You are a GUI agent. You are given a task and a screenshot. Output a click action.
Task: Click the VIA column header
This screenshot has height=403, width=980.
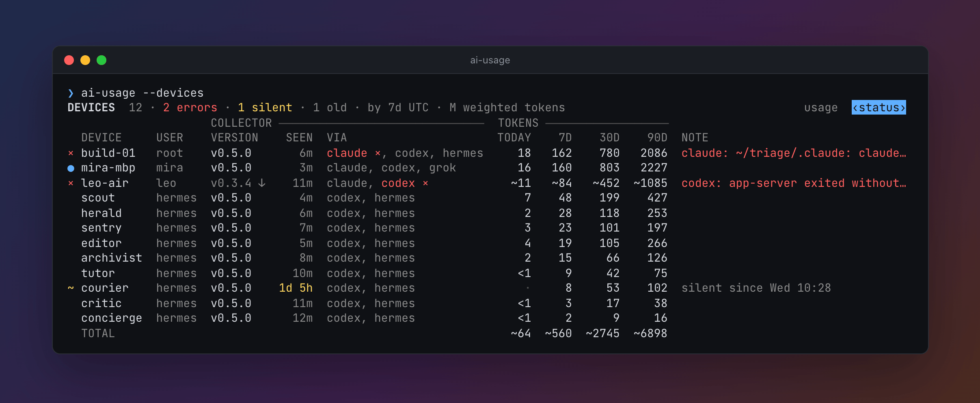point(337,138)
